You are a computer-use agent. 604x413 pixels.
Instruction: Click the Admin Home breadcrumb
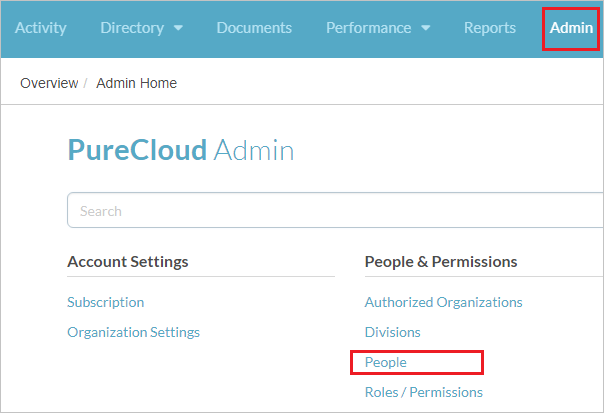click(137, 83)
